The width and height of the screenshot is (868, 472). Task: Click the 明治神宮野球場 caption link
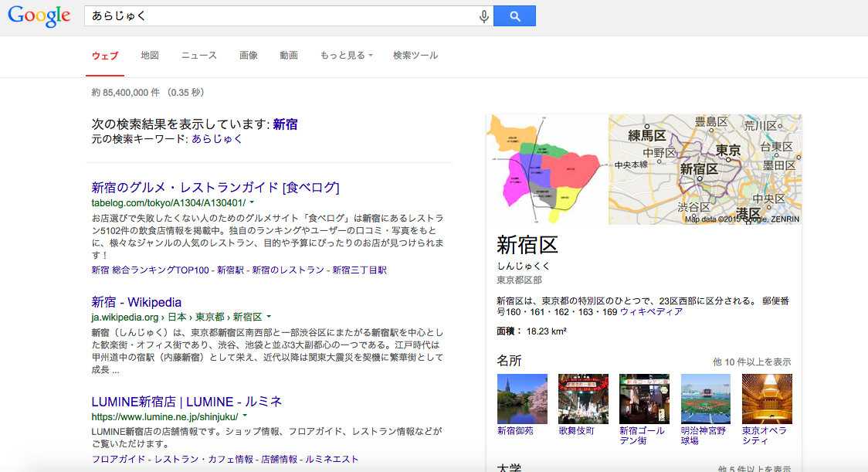pyautogui.click(x=703, y=436)
